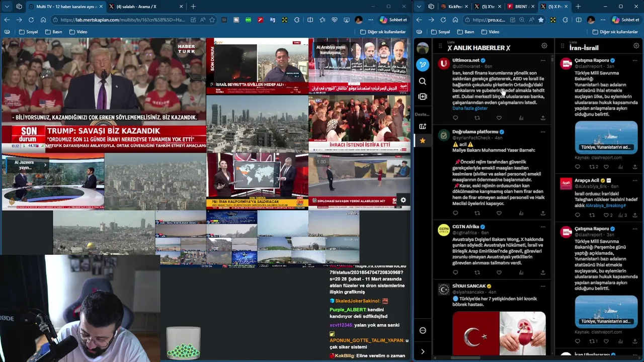The image size is (644, 362).
Task: Add Multi TV page to favorites star
Action: [212, 20]
